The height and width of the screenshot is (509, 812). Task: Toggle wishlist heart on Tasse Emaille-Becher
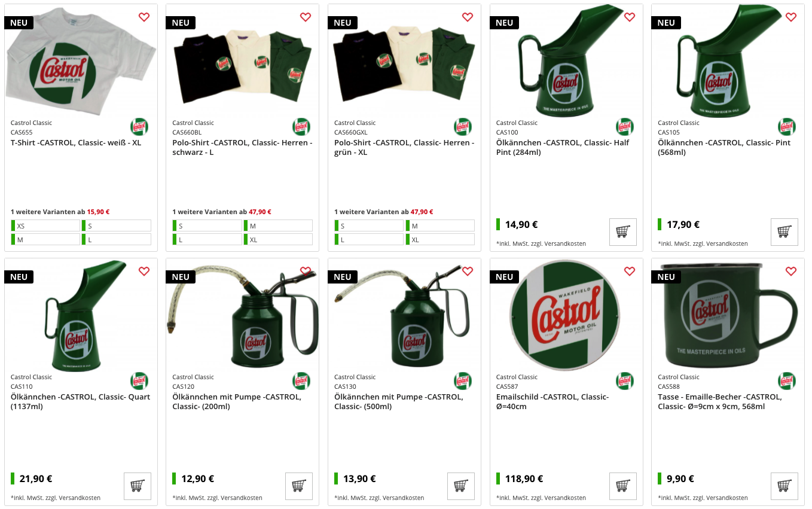(x=791, y=271)
